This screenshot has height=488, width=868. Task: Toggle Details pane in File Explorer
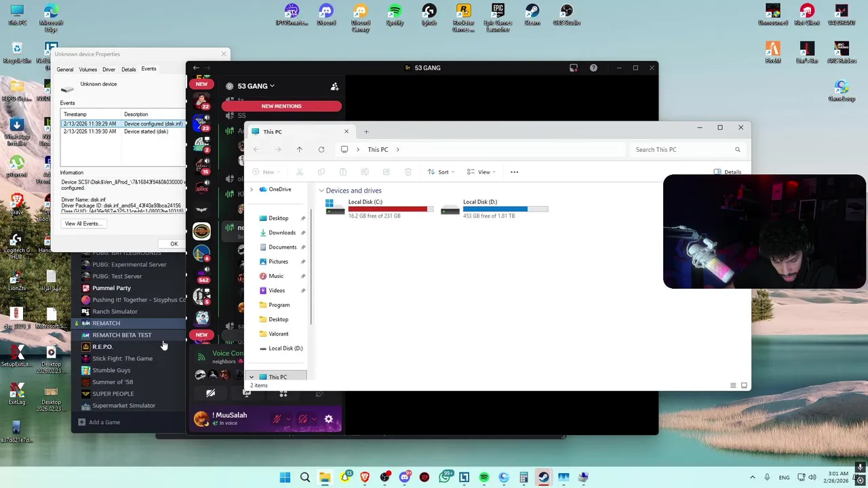[728, 172]
